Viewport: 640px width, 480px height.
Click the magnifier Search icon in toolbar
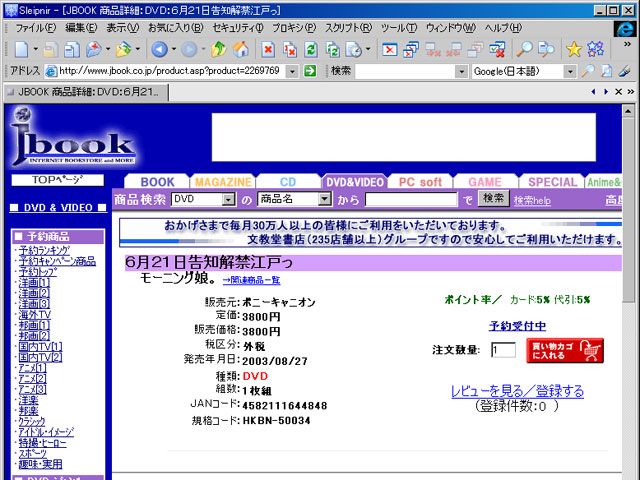(x=524, y=49)
